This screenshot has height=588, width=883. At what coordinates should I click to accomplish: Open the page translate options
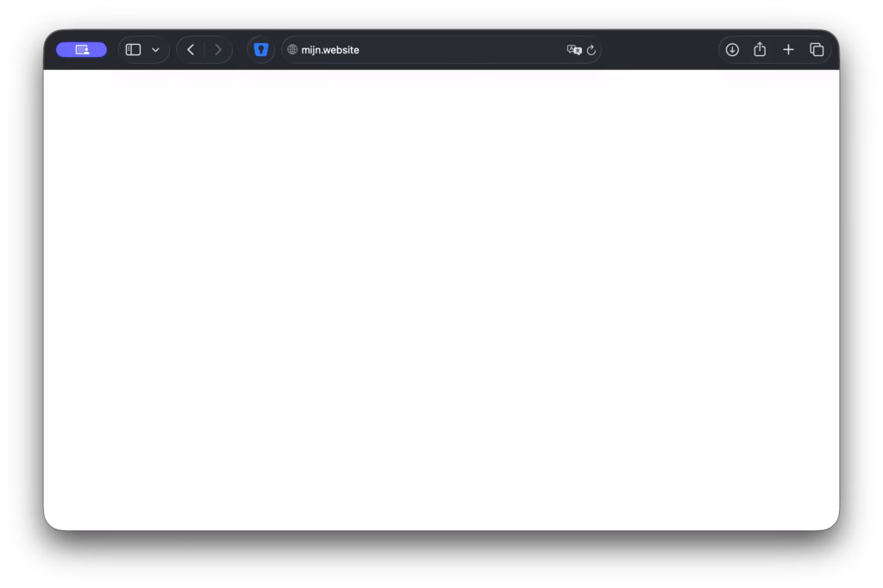click(573, 49)
